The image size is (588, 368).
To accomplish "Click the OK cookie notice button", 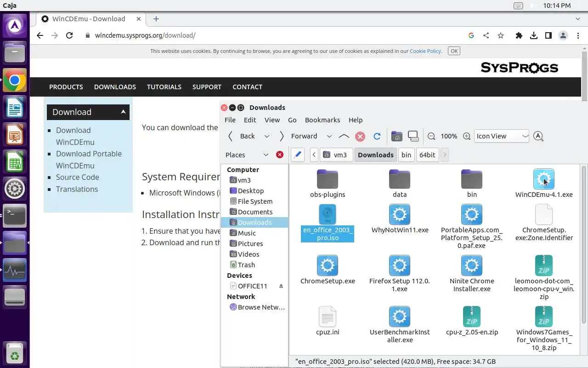I will point(454,51).
